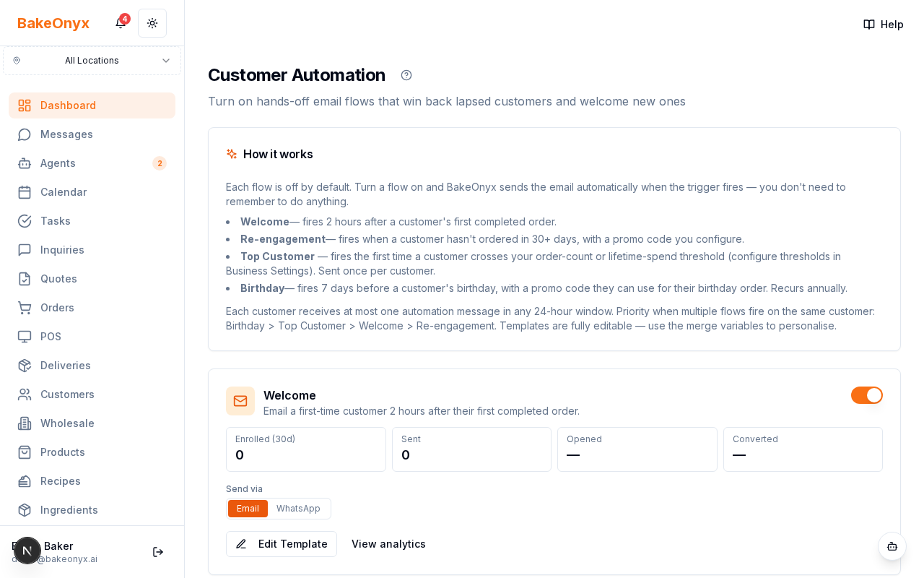Click the help question mark beside Customer Automation

(406, 75)
